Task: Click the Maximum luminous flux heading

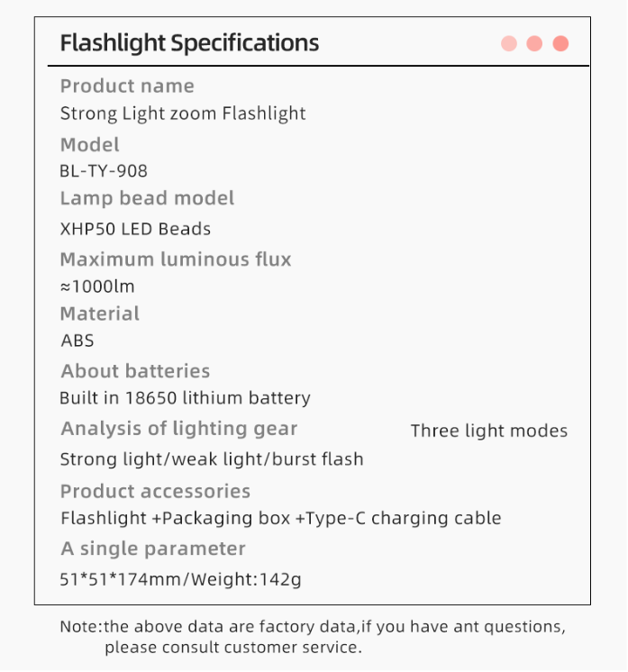Action: tap(176, 259)
